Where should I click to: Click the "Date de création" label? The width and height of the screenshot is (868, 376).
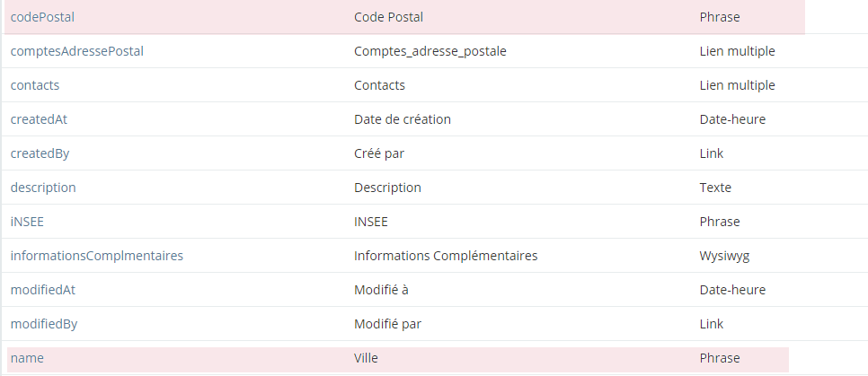[403, 119]
